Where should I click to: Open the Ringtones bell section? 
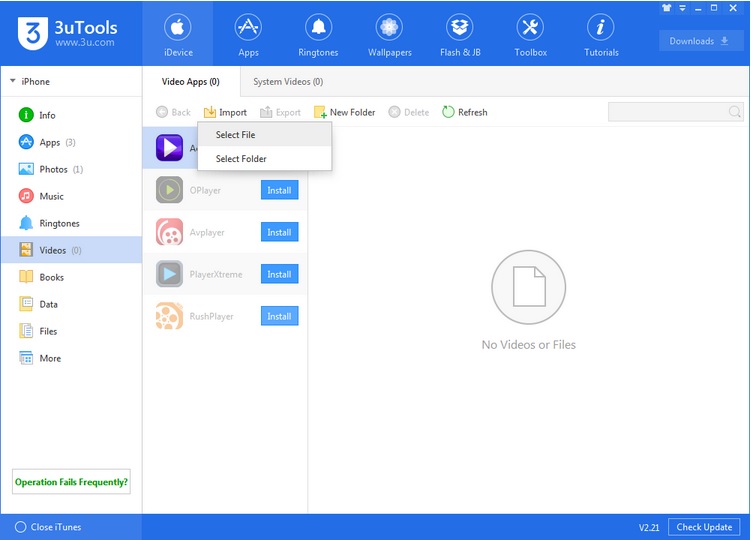[x=318, y=35]
